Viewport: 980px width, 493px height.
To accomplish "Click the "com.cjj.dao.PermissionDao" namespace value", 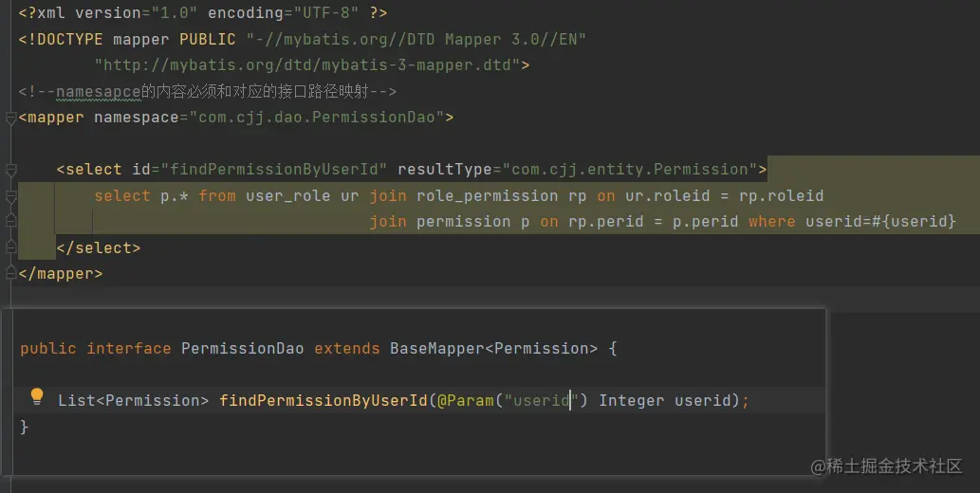I will pos(317,118).
